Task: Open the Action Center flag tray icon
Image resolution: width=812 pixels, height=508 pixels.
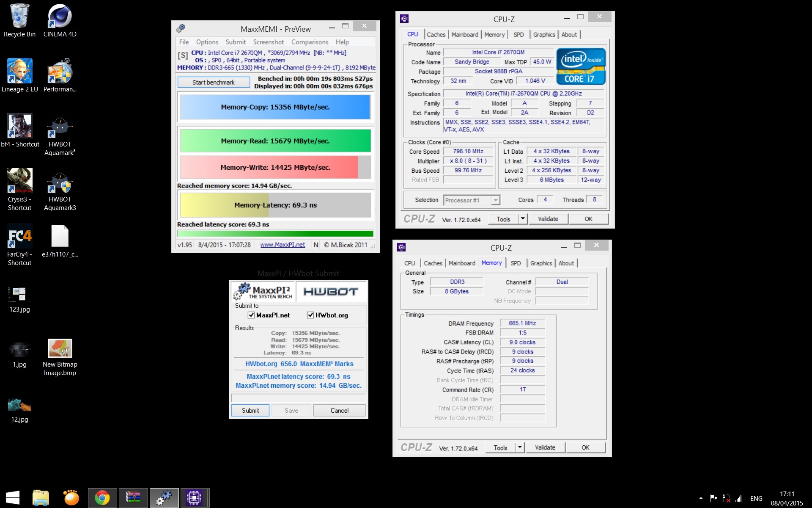Action: [x=713, y=498]
